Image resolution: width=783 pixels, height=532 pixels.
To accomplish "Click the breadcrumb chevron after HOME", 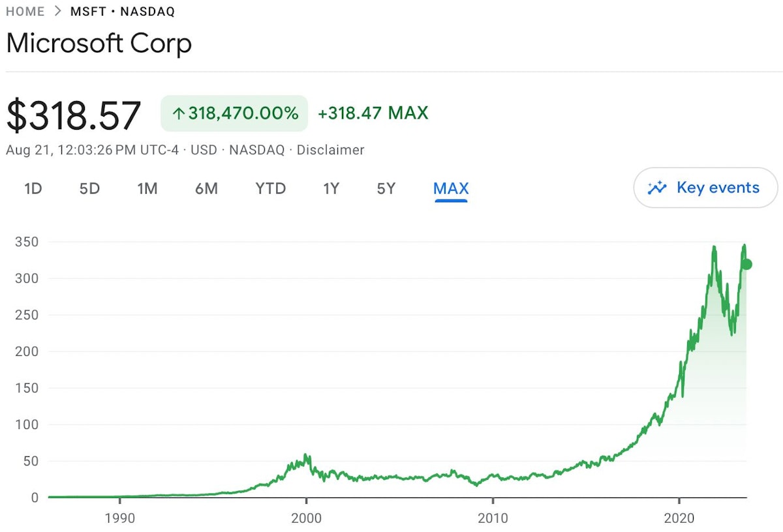I will coord(57,12).
